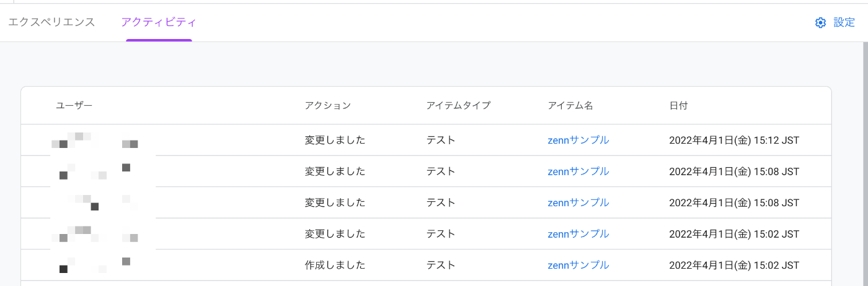Click the settings gear icon

pos(820,23)
